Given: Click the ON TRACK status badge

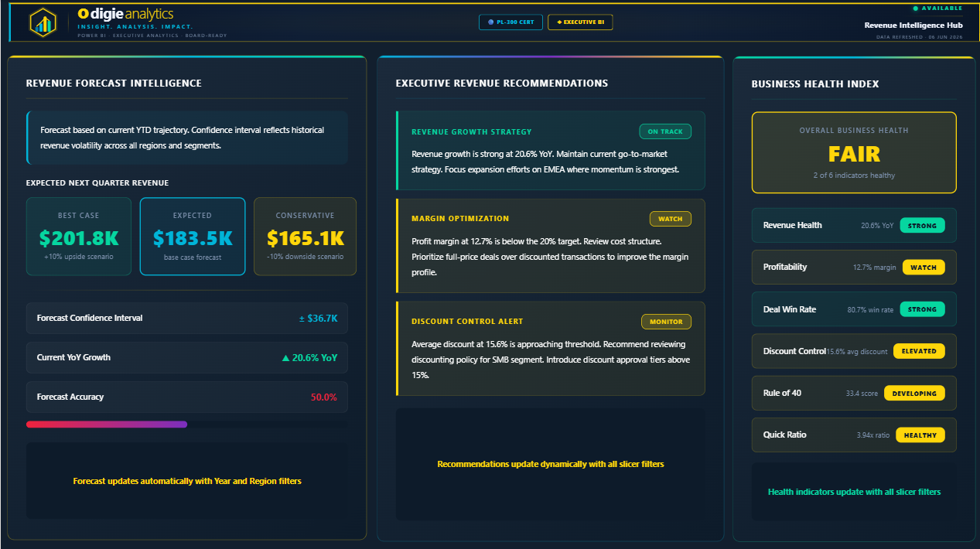Looking at the screenshot, I should click(x=665, y=131).
